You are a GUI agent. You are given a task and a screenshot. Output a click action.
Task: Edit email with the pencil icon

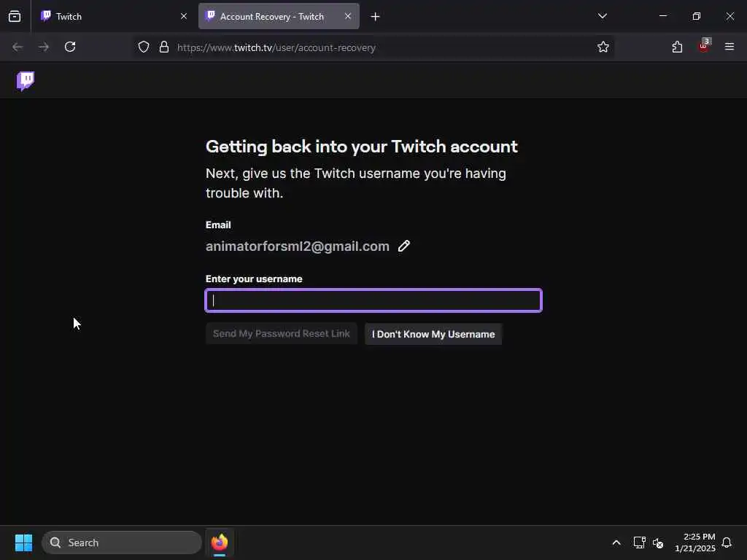click(x=404, y=246)
